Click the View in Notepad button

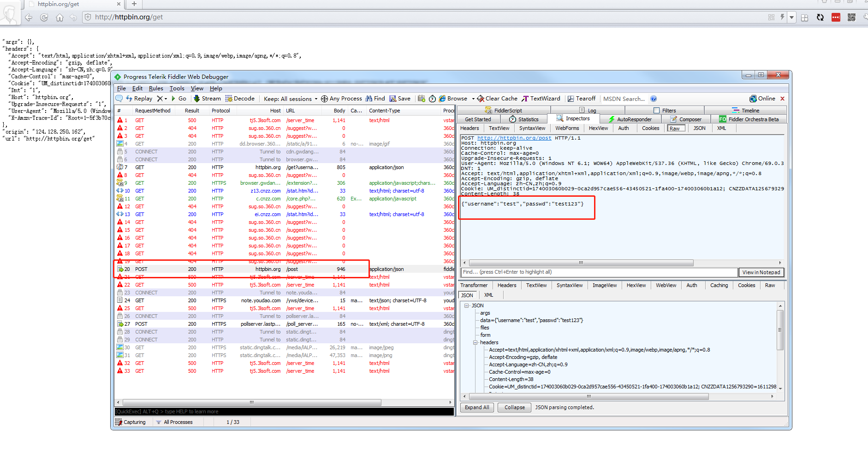coord(761,272)
